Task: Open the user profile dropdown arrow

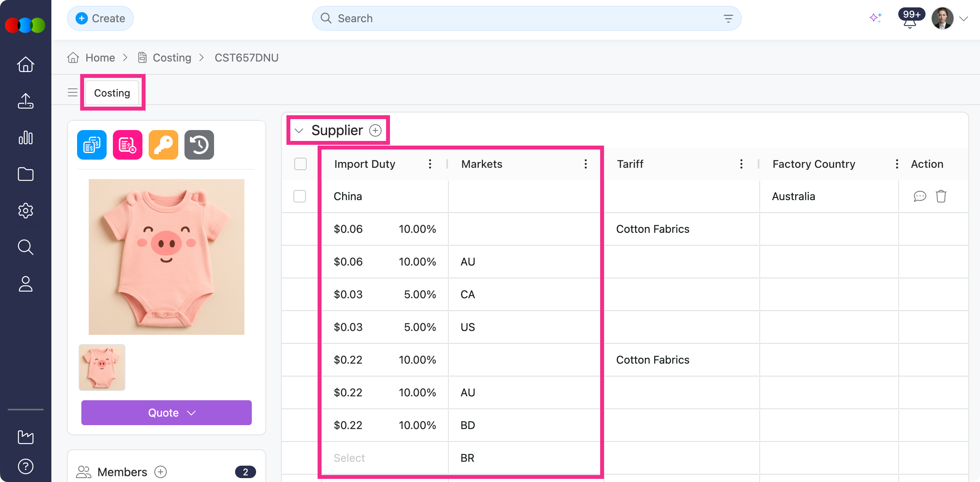Action: [964, 19]
